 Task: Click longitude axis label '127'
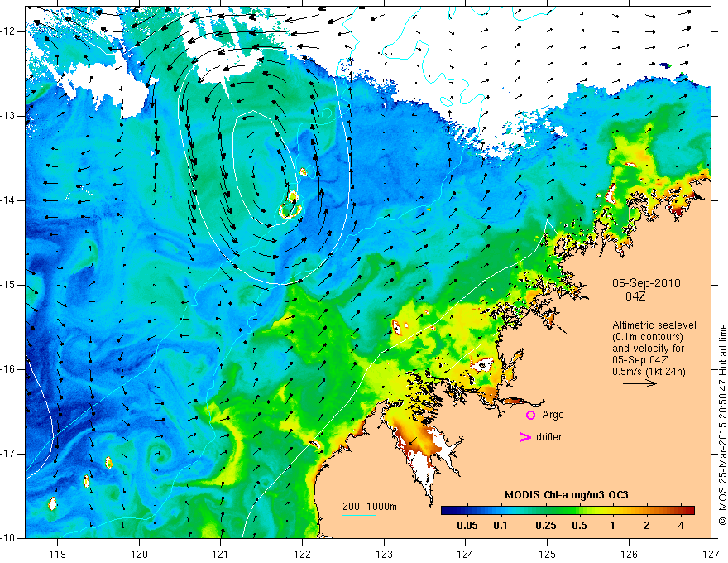(711, 554)
